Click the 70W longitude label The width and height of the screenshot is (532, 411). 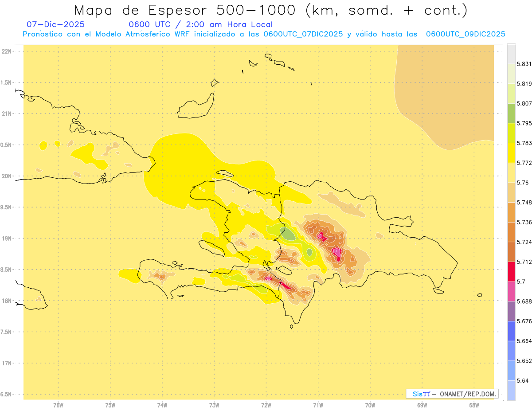tap(370, 405)
